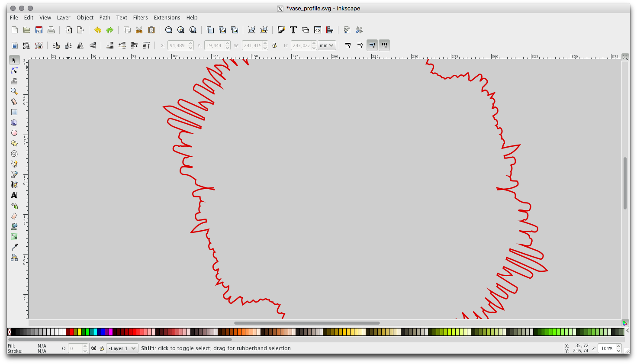Open the mm units dropdown
The width and height of the screenshot is (637, 364).
pos(327,45)
